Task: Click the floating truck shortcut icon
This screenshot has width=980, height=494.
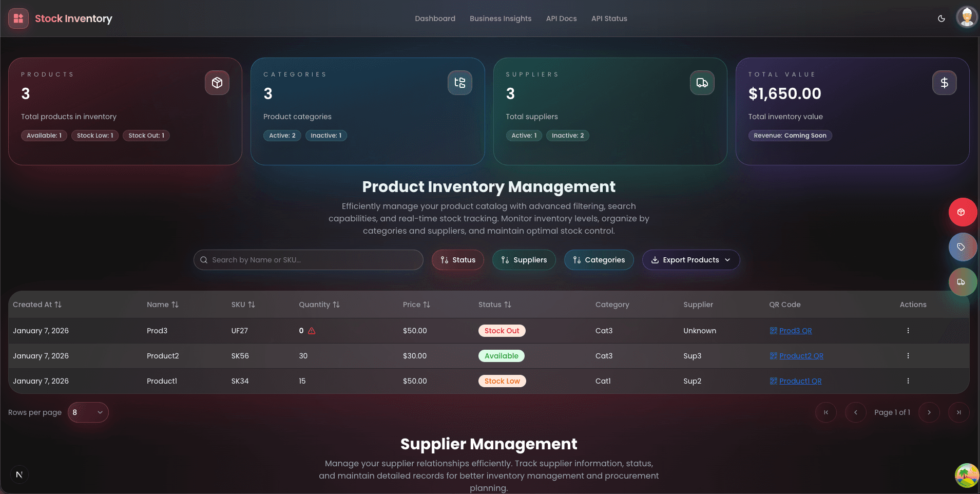Action: (963, 282)
